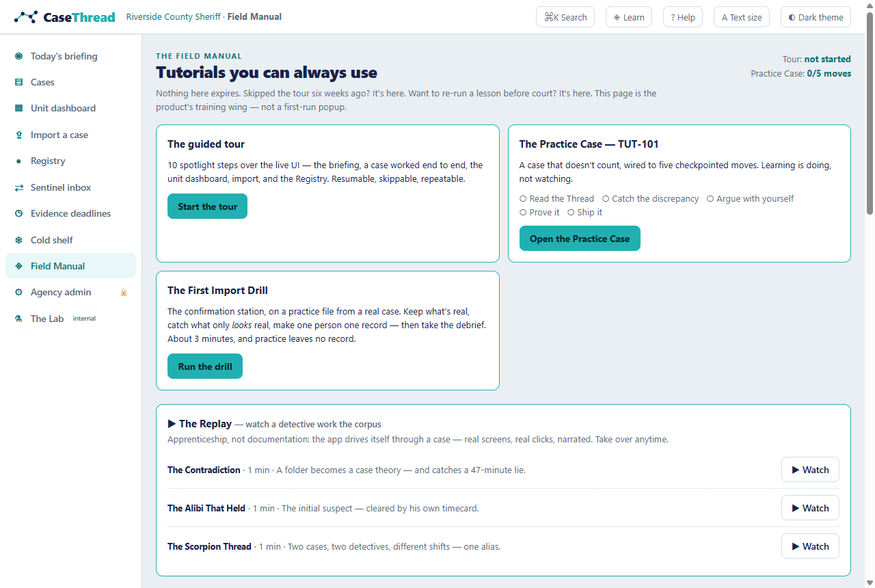Click the Unit dashboard grid icon

point(18,108)
